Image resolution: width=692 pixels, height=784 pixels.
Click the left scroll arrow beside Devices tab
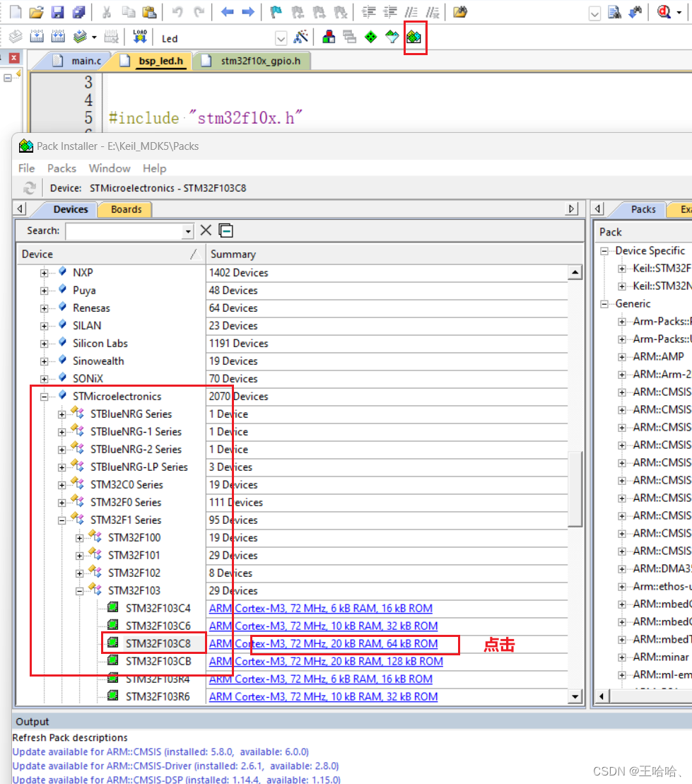pyautogui.click(x=20, y=209)
